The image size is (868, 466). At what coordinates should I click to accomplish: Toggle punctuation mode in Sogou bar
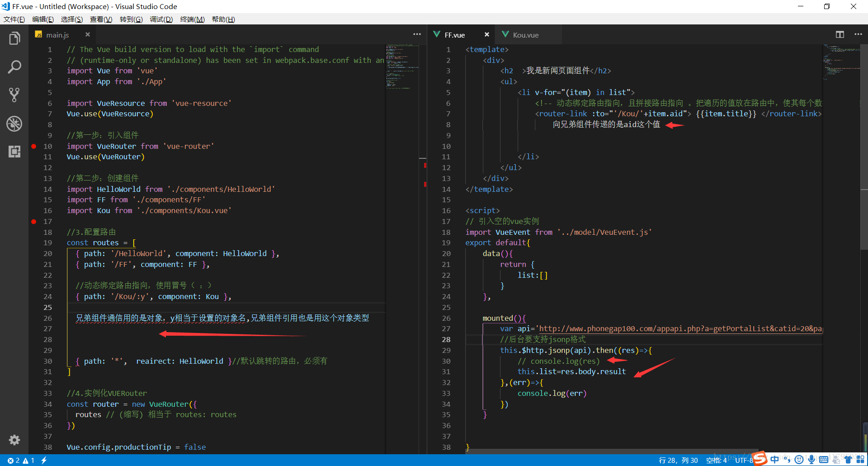pos(788,460)
